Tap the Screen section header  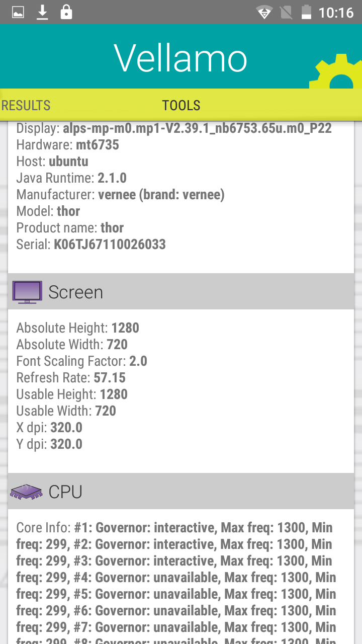181,292
